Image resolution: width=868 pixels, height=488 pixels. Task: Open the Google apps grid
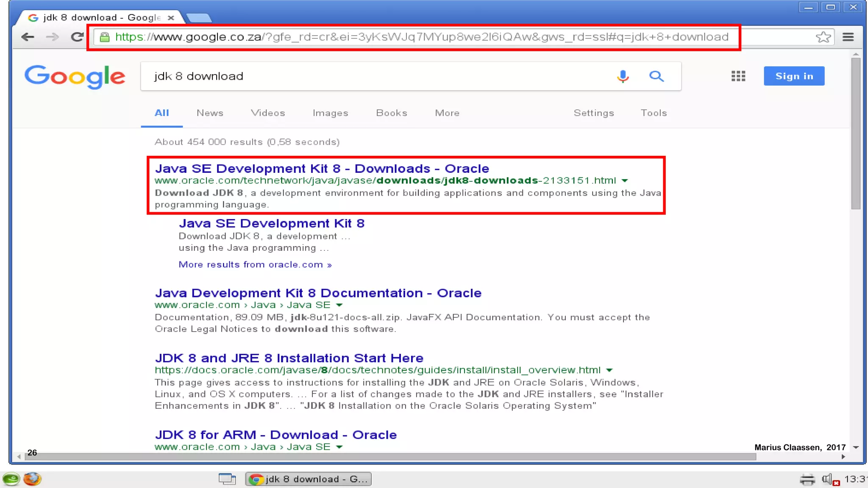[x=738, y=76]
